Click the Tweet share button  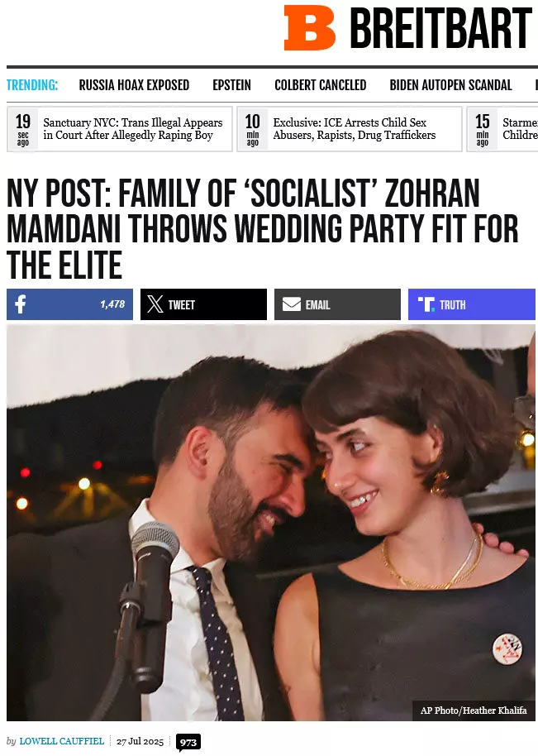[x=204, y=304]
